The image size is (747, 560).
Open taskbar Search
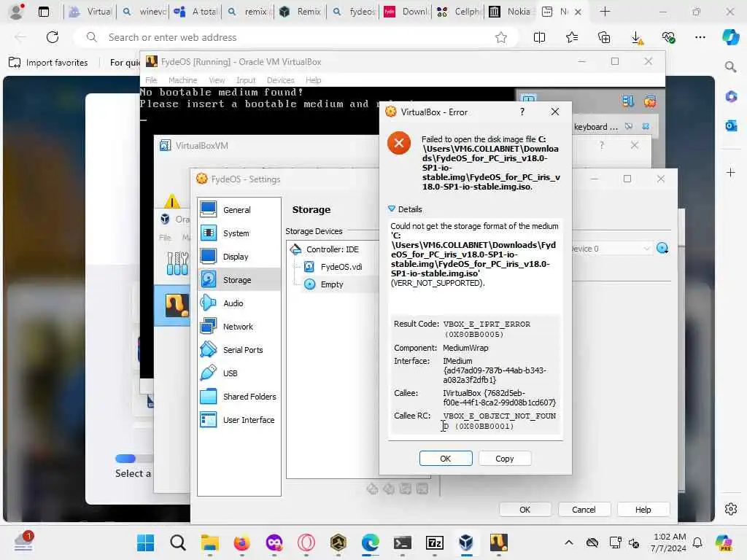click(x=178, y=542)
